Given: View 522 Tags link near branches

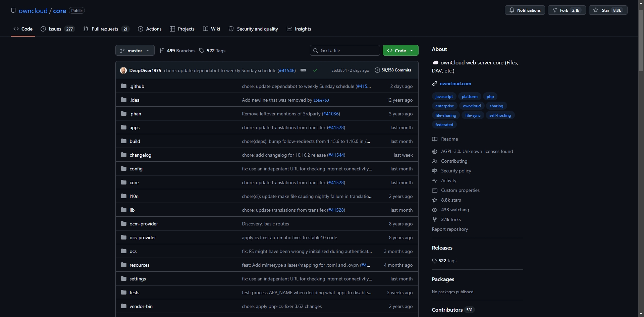Looking at the screenshot, I should coord(213,51).
